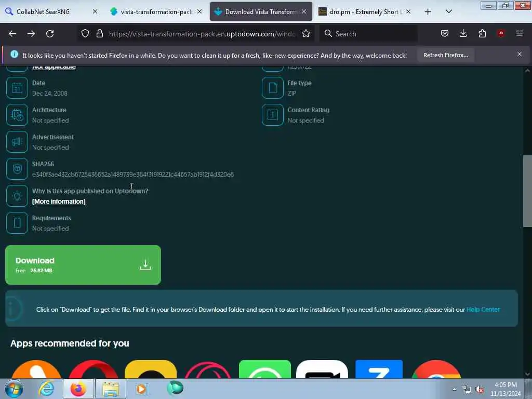Image resolution: width=532 pixels, height=399 pixels.
Task: Click the taskbar clock 4:05 PM
Action: click(x=506, y=385)
